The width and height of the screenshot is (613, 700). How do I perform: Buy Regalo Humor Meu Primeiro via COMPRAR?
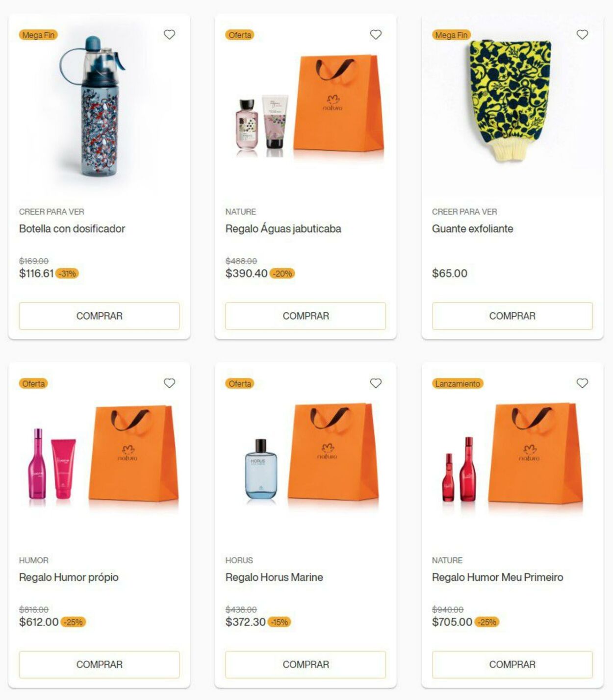512,665
